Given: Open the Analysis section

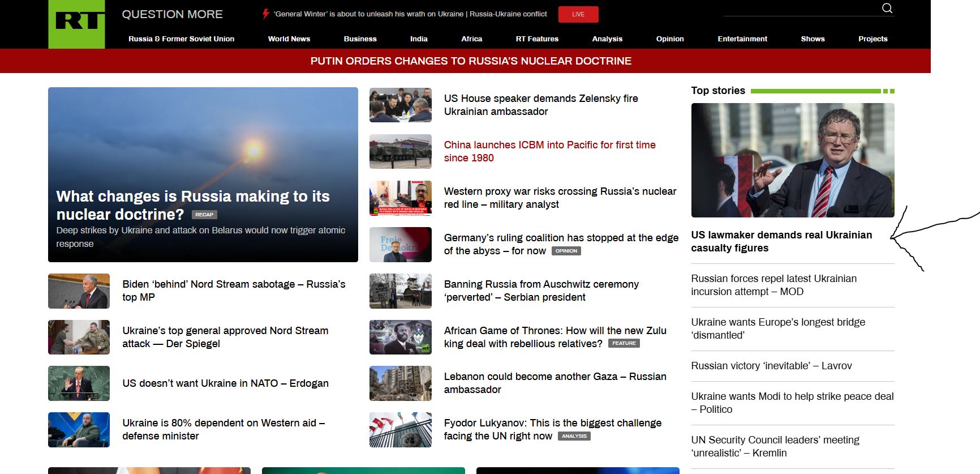Looking at the screenshot, I should point(607,39).
